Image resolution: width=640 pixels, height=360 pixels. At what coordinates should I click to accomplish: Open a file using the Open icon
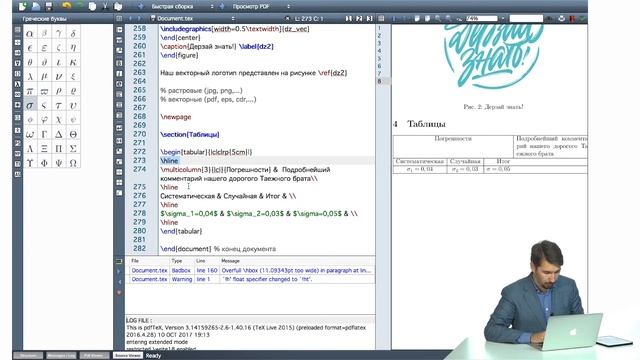36,6
